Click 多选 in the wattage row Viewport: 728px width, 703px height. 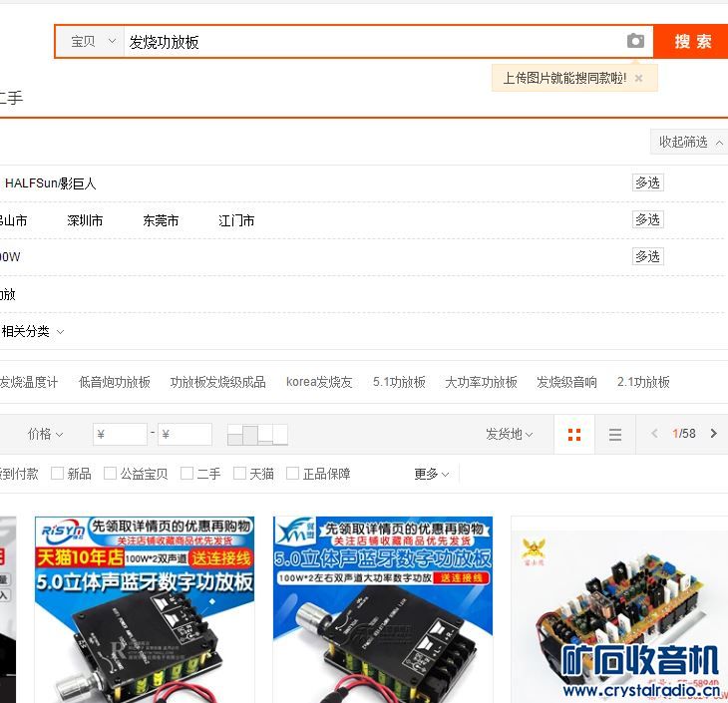click(x=647, y=256)
